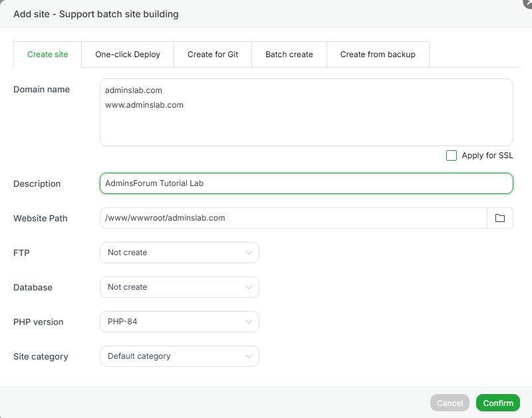The image size is (532, 418).
Task: Cancel the Add site dialog
Action: [450, 403]
